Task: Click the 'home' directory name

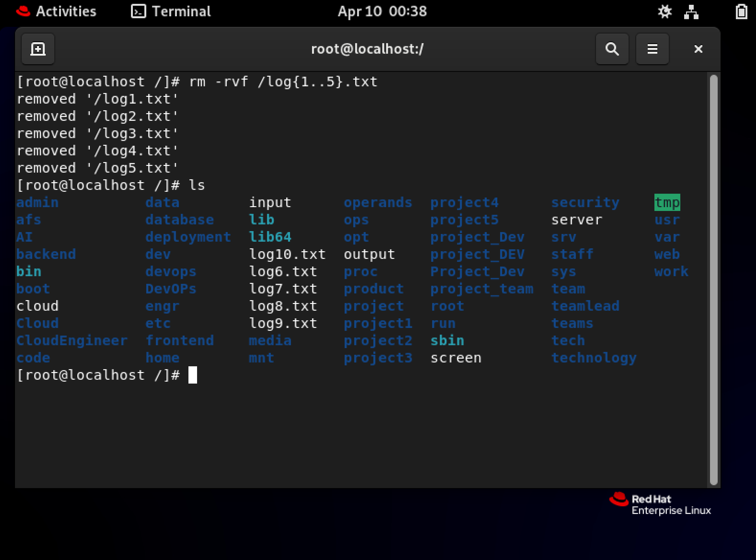Action: point(163,358)
